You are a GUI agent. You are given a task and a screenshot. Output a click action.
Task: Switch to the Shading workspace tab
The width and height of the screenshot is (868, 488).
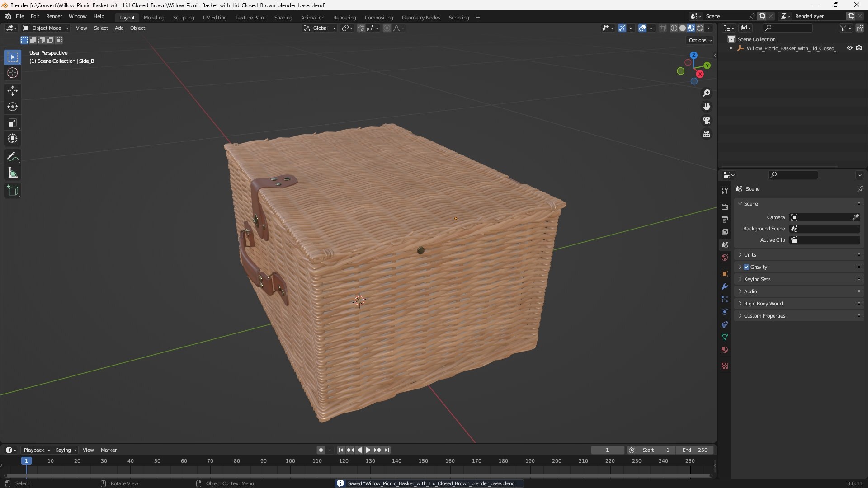[283, 18]
